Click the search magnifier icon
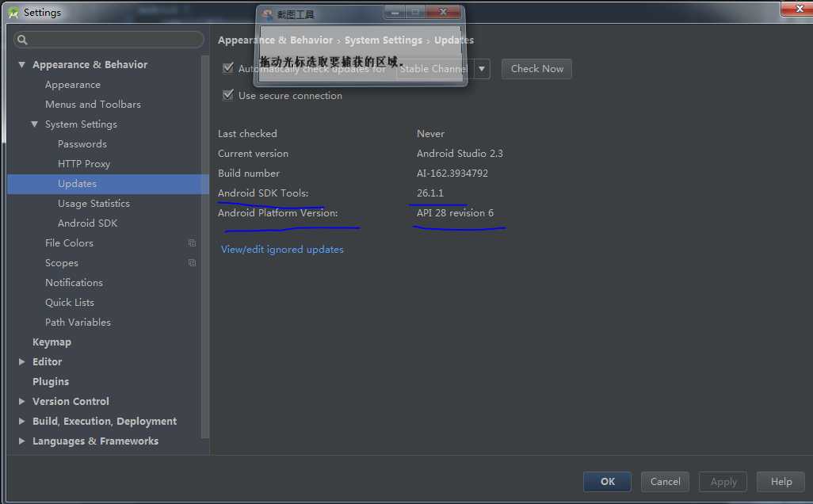The width and height of the screenshot is (813, 504). (x=21, y=40)
